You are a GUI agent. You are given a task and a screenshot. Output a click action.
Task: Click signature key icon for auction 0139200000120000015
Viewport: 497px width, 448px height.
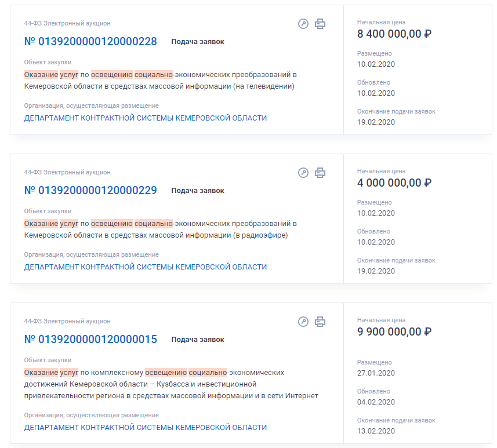303,322
